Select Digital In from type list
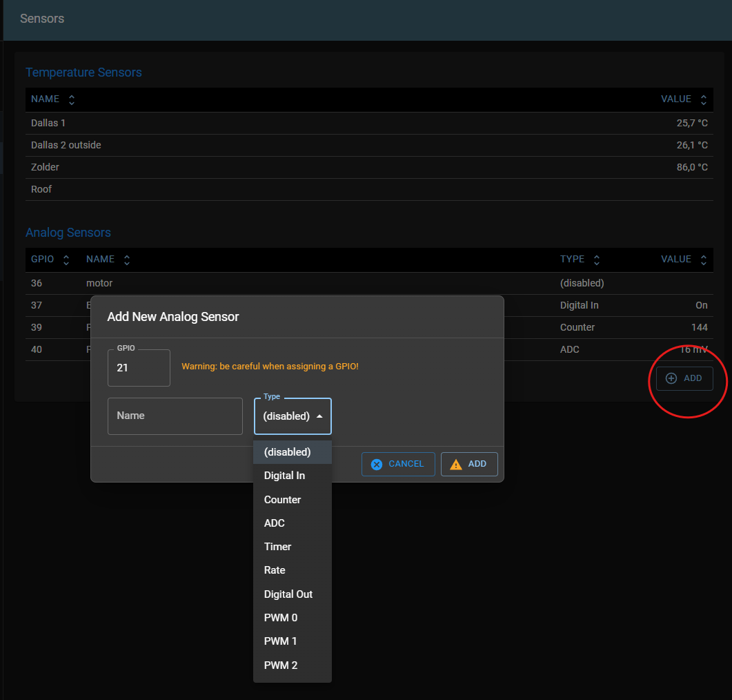The height and width of the screenshot is (700, 732). coord(284,476)
